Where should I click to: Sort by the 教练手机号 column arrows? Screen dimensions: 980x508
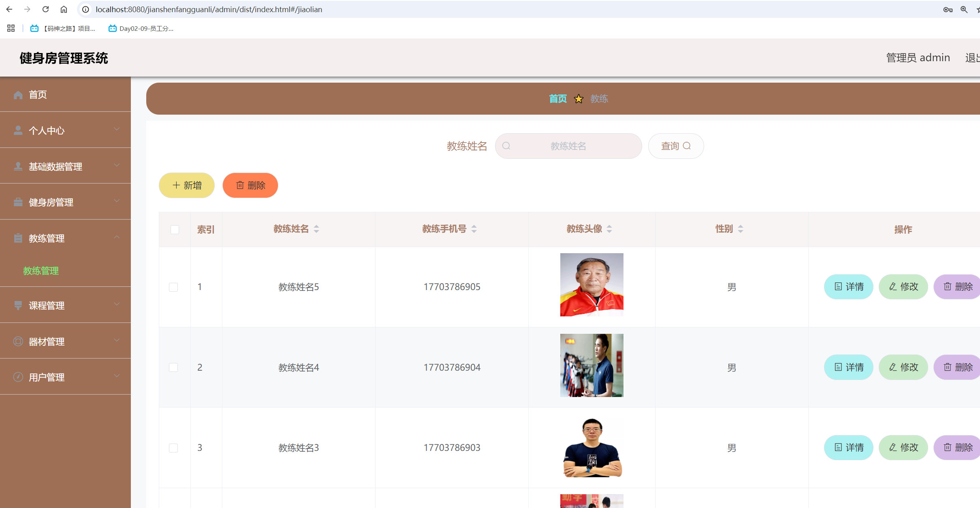pos(474,229)
